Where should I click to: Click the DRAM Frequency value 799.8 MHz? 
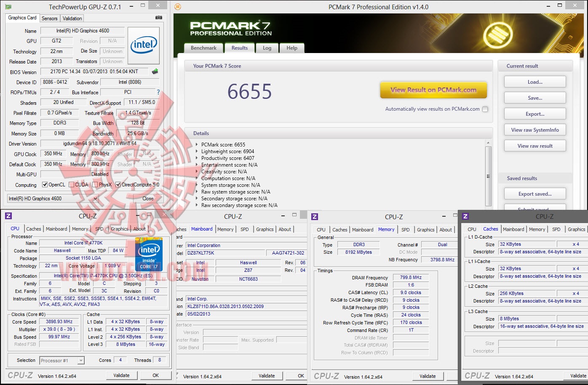click(x=411, y=278)
